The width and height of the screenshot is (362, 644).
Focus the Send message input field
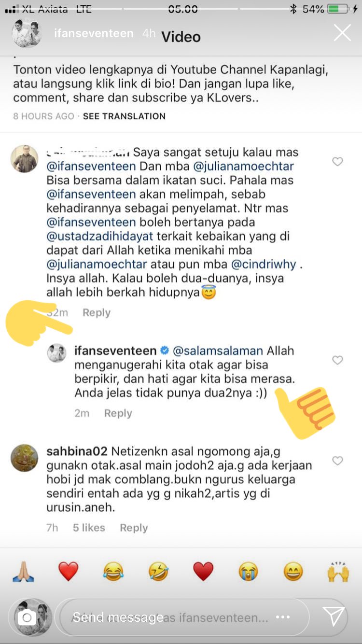pyautogui.click(x=184, y=617)
